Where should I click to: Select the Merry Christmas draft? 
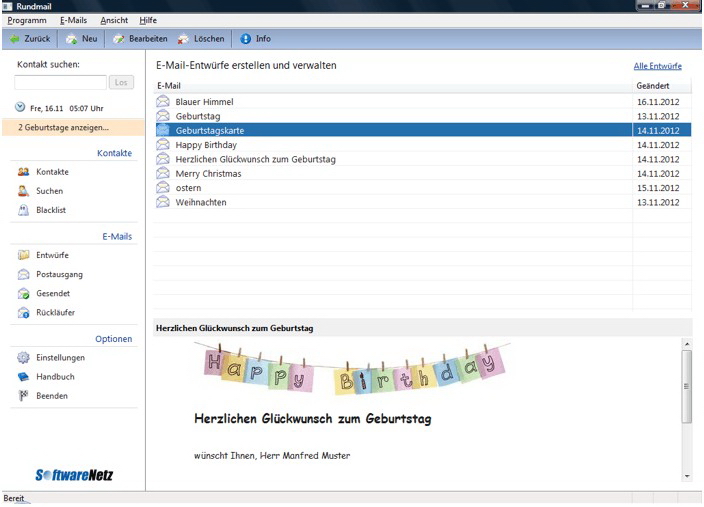208,174
